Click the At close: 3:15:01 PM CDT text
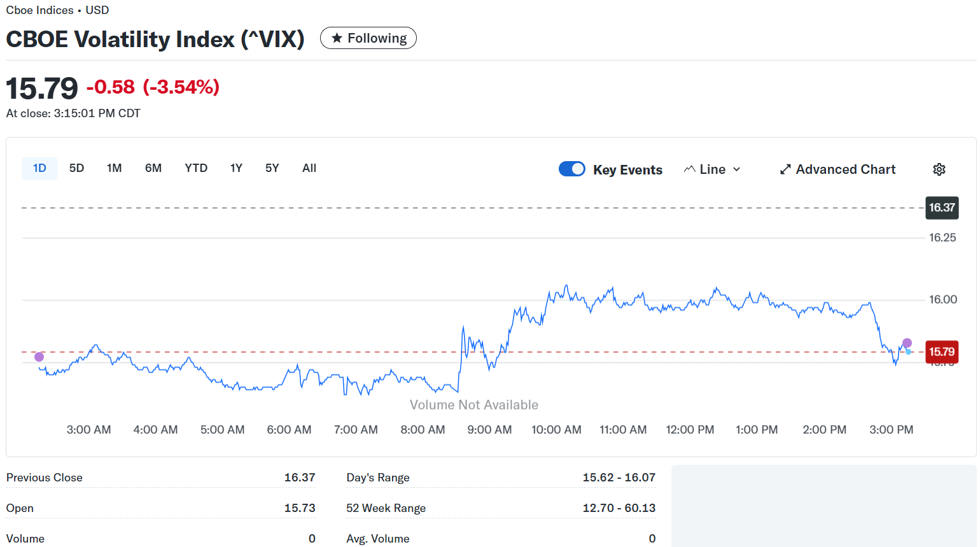The width and height of the screenshot is (980, 547). point(73,113)
